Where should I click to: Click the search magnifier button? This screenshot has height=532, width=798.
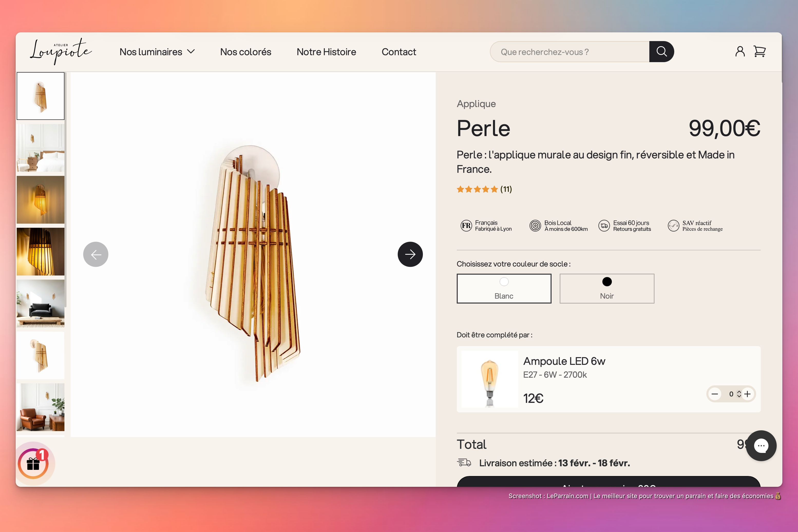[x=661, y=52]
